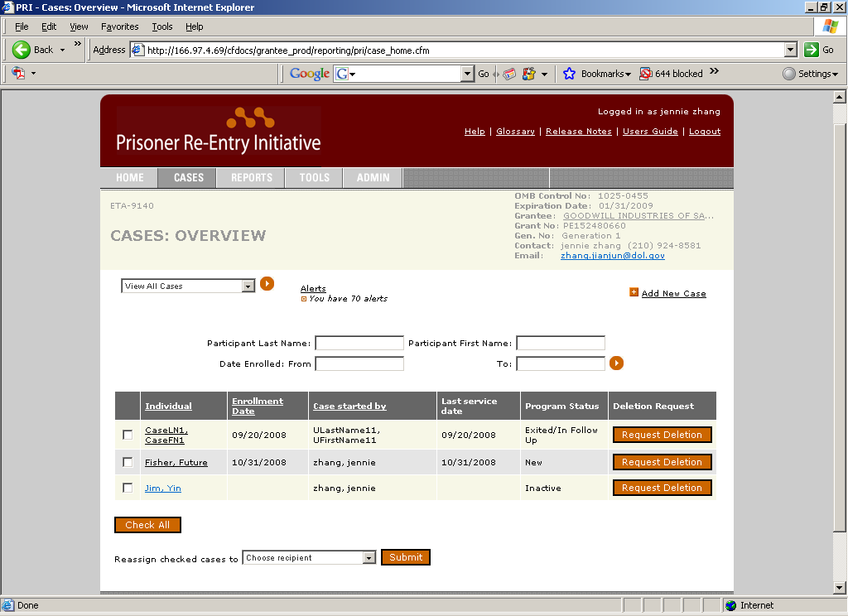Request Deletion for Fisher, Future case
Screen dimensions: 848x616
click(662, 462)
